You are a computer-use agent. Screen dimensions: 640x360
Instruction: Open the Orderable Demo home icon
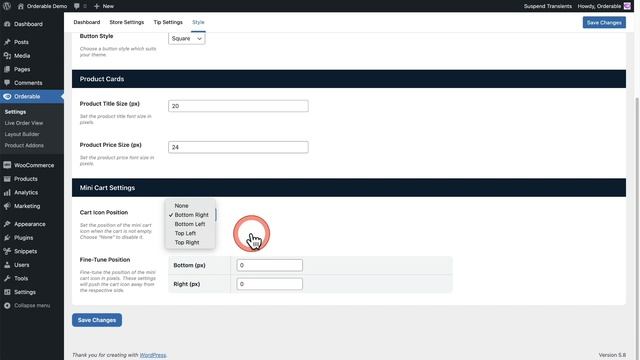(x=21, y=6)
